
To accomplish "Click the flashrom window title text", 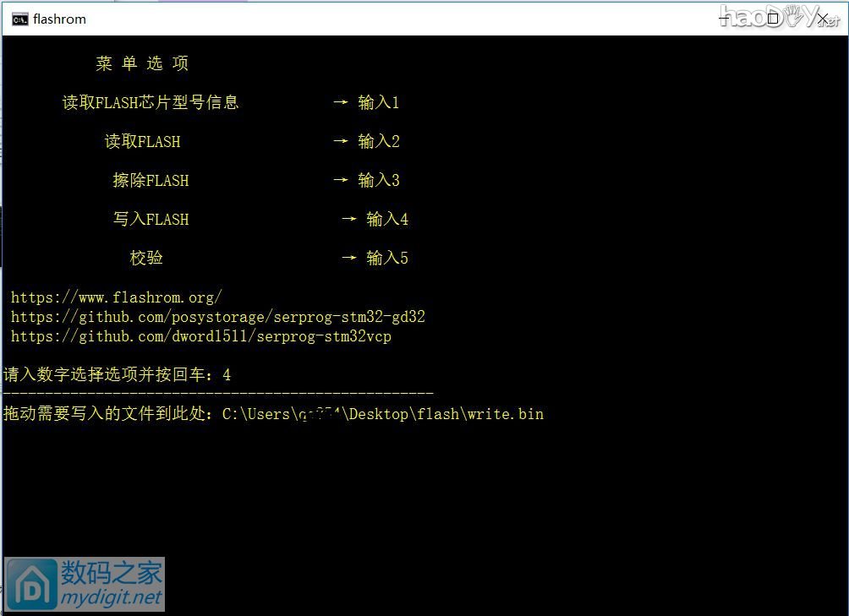I will click(x=59, y=19).
